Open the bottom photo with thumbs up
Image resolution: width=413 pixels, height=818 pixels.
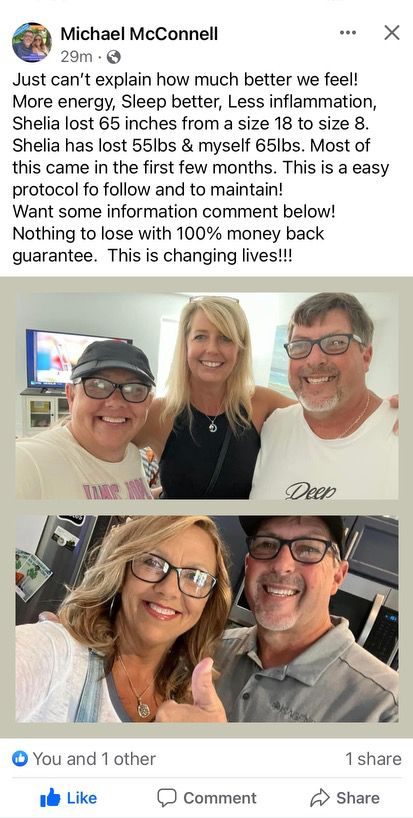207,619
